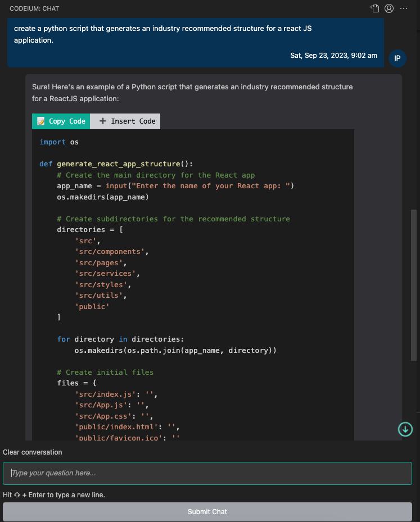
Task: Open the more actions ellipsis menu
Action: (404, 8)
